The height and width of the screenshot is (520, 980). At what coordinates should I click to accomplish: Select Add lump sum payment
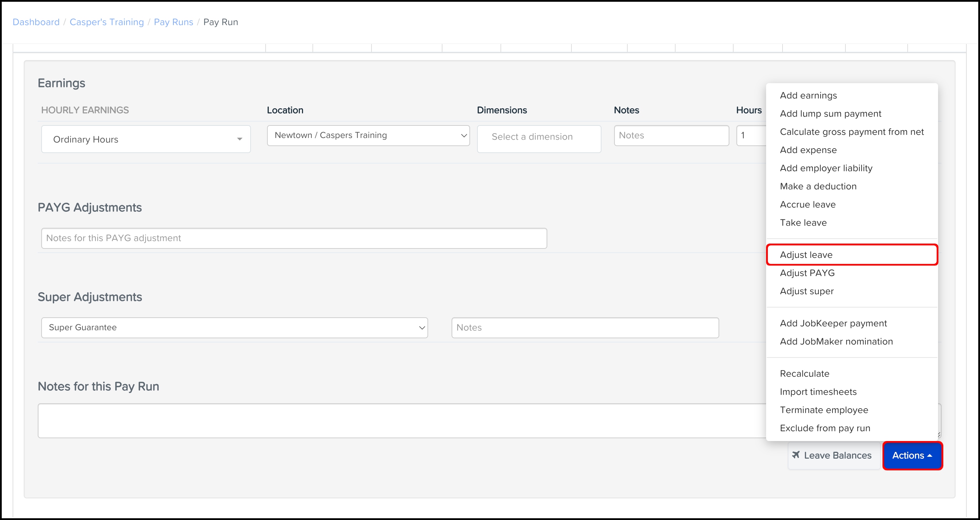pyautogui.click(x=830, y=114)
